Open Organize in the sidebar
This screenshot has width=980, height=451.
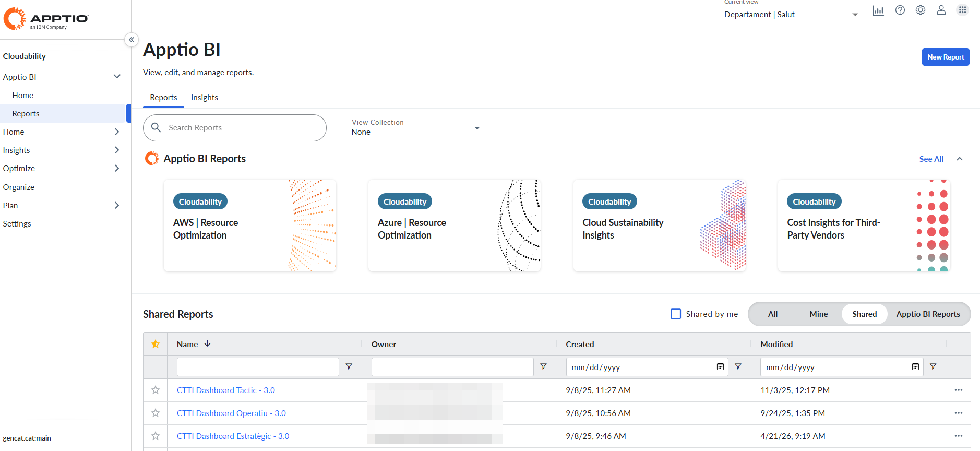pyautogui.click(x=19, y=187)
